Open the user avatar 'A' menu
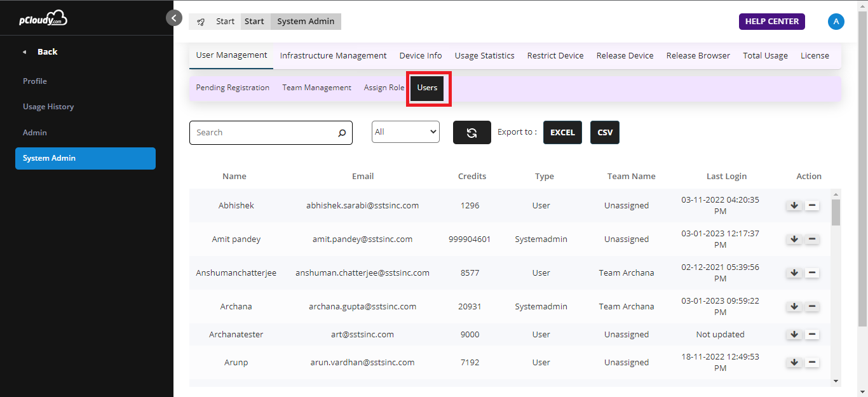The height and width of the screenshot is (397, 868). tap(836, 22)
